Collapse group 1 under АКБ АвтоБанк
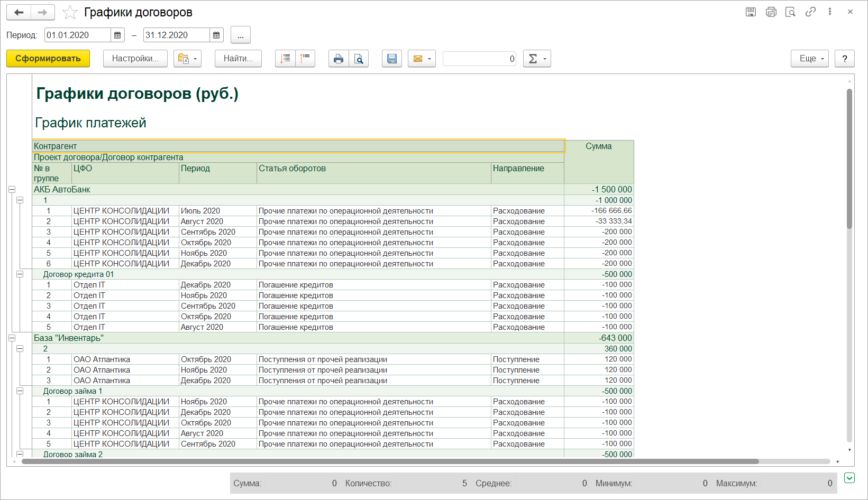Screen dimensions: 868x500 pyautogui.click(x=20, y=200)
